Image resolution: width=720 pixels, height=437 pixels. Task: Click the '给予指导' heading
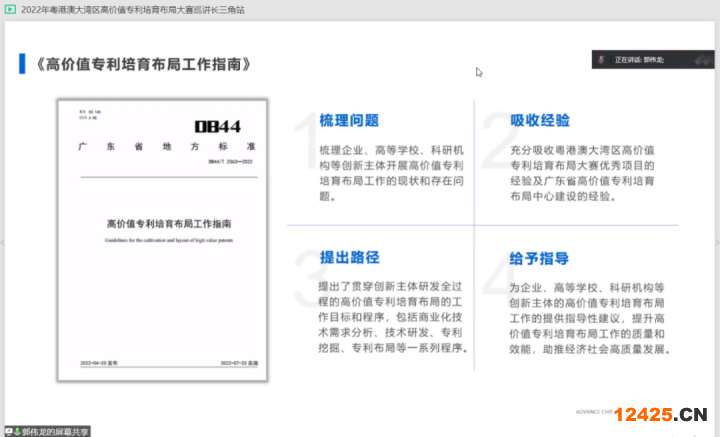[540, 258]
